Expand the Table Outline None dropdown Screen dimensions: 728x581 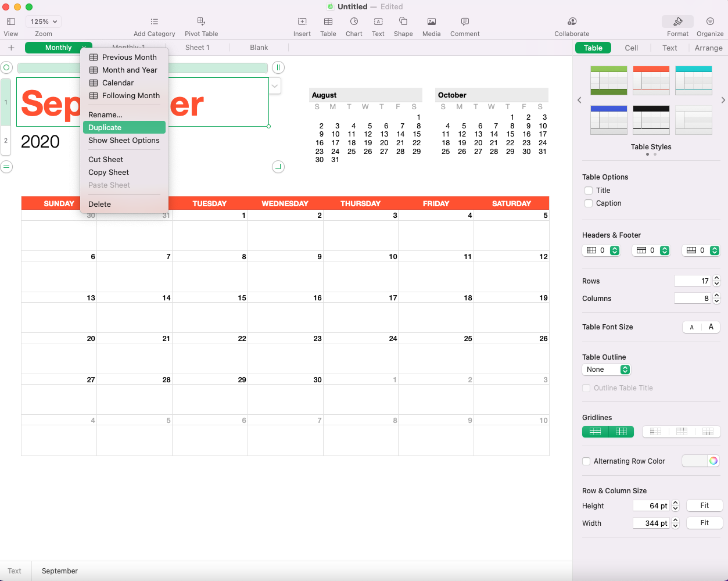(606, 370)
